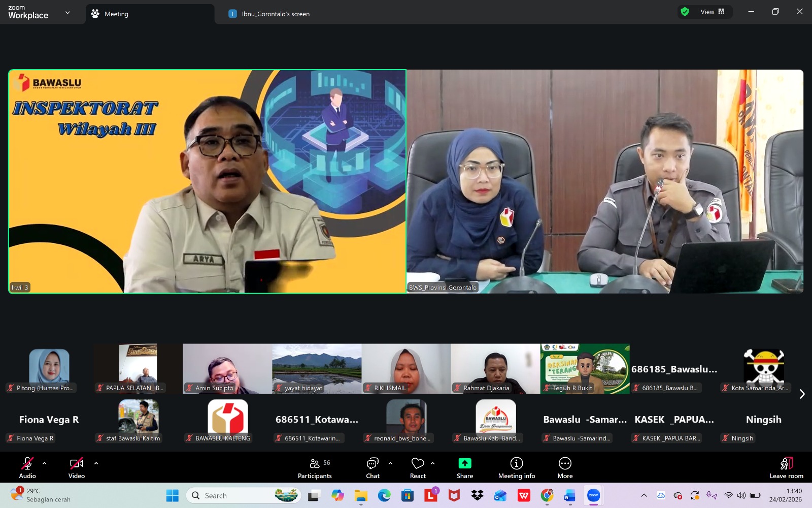Viewport: 812px width, 508px height.
Task: Select the 686511_Kotawarin... participant tile
Action: pyautogui.click(x=317, y=420)
